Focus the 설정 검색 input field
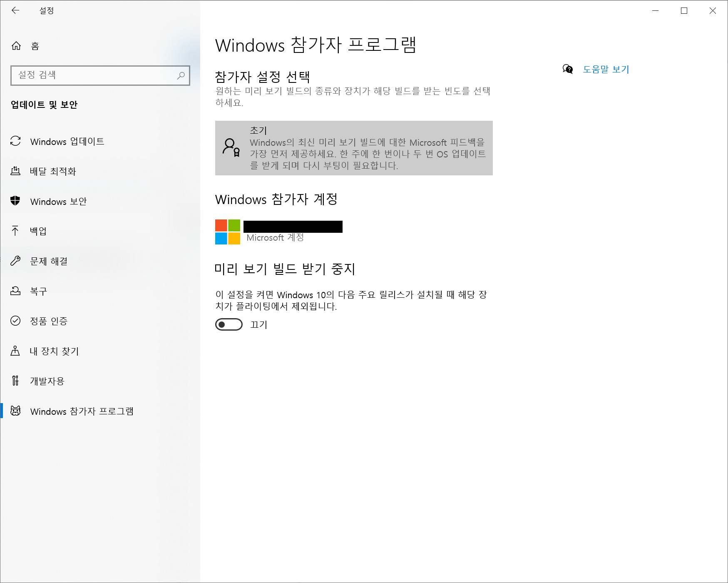Screen dimensions: 728x583 (100, 75)
